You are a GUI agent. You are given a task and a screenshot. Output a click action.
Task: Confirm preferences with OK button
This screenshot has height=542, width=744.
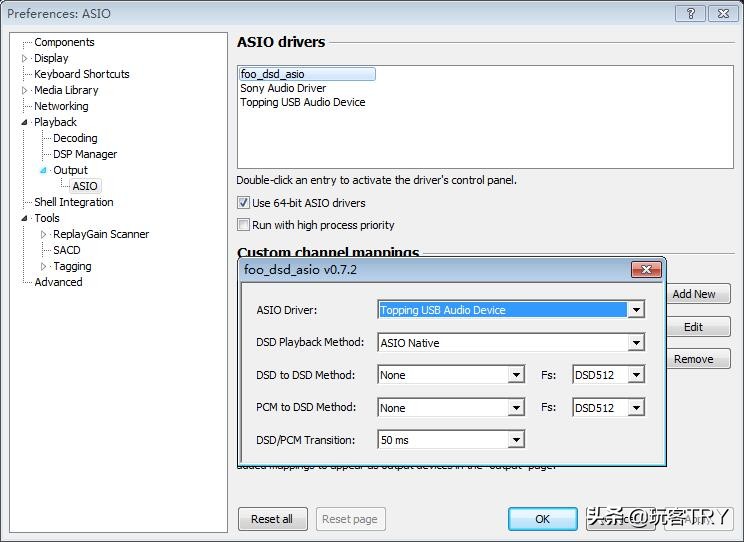[542, 519]
